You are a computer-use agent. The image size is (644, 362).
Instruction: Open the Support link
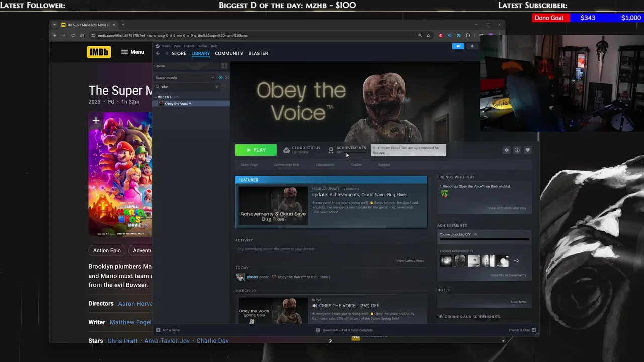tap(384, 165)
